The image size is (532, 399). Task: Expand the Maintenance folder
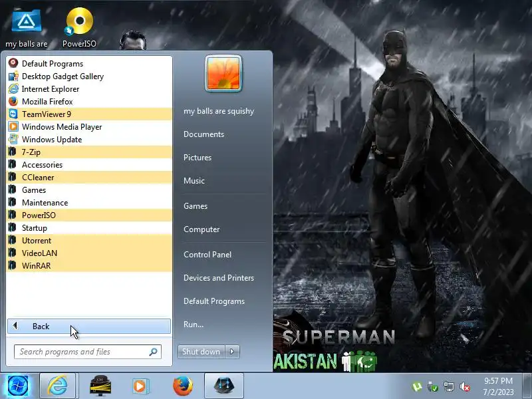tap(89, 203)
